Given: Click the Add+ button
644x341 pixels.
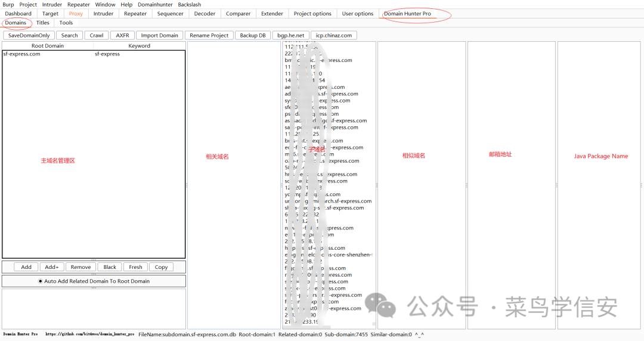Looking at the screenshot, I should coord(52,267).
